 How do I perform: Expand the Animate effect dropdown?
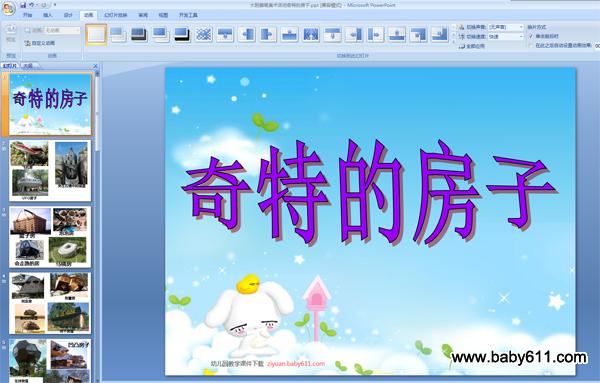tap(62, 30)
